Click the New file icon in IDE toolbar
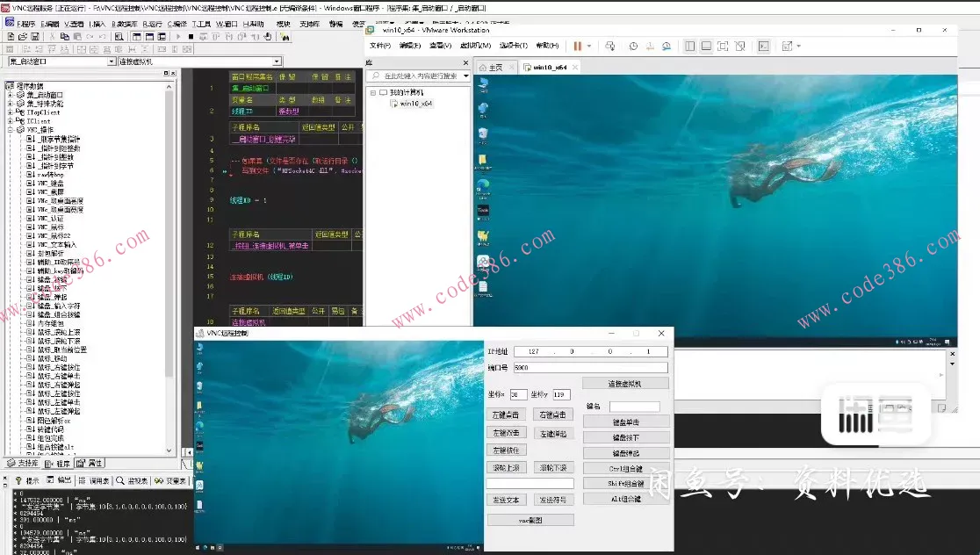 click(x=9, y=37)
